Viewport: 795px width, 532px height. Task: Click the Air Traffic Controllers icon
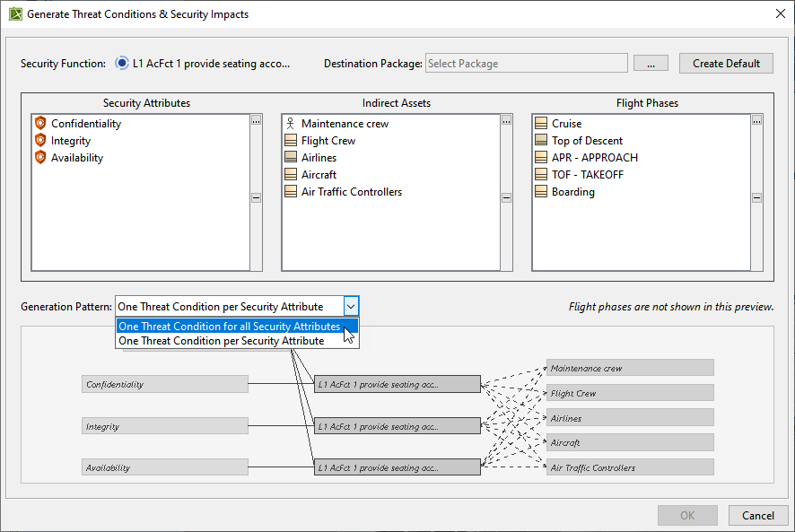(x=290, y=192)
